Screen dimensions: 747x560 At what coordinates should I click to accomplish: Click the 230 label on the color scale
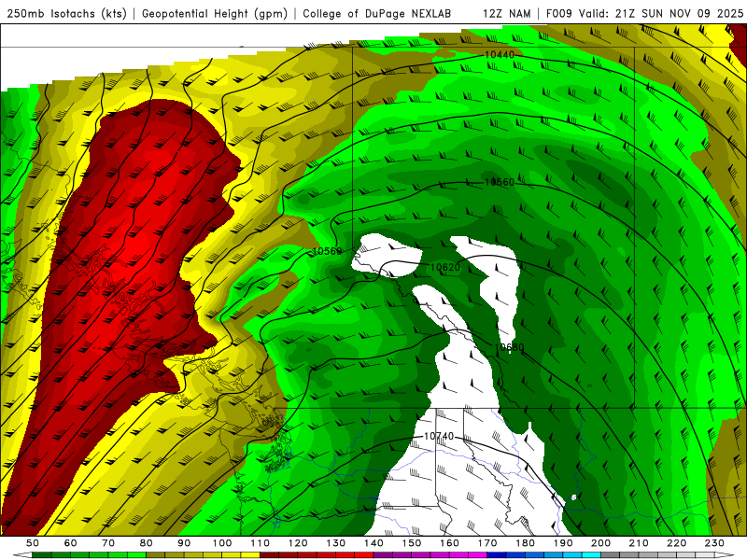[714, 543]
